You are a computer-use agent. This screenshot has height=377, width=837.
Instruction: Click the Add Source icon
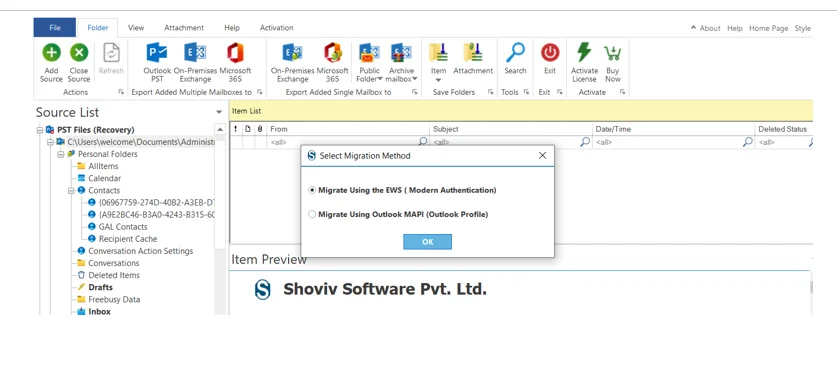pos(51,53)
